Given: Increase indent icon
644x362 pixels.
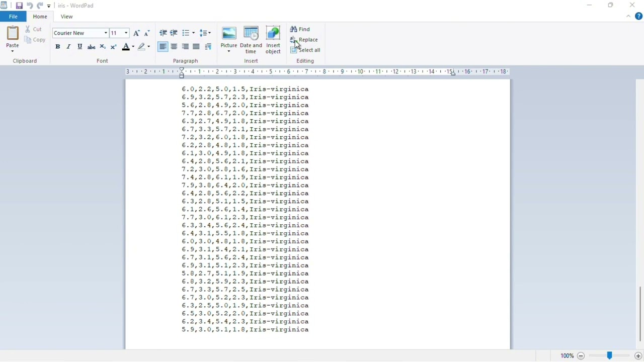Looking at the screenshot, I should coord(174,33).
